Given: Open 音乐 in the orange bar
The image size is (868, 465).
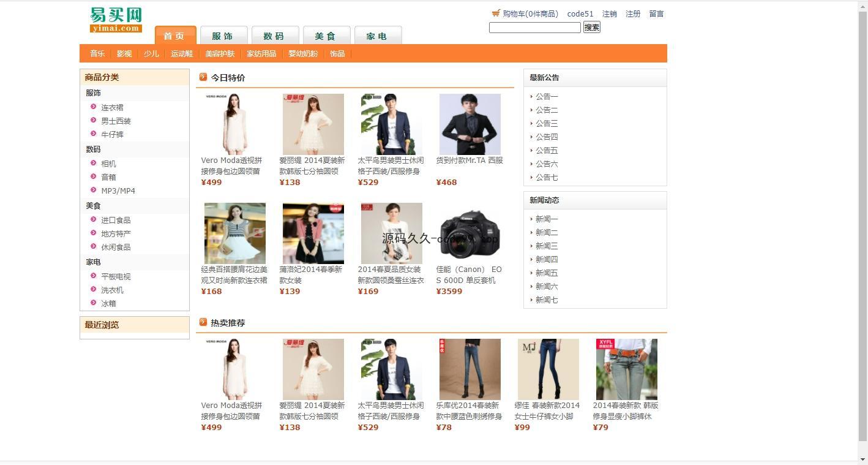Looking at the screenshot, I should (x=97, y=53).
